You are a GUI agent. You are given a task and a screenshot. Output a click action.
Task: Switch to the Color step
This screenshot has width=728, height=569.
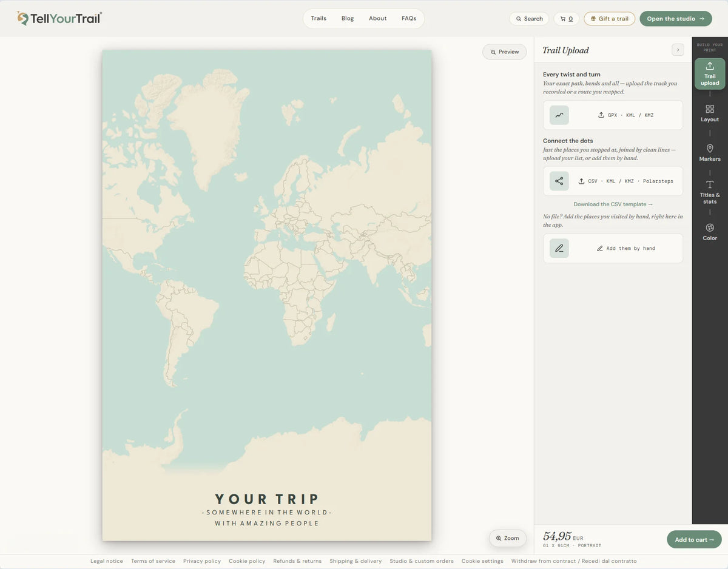click(x=710, y=232)
